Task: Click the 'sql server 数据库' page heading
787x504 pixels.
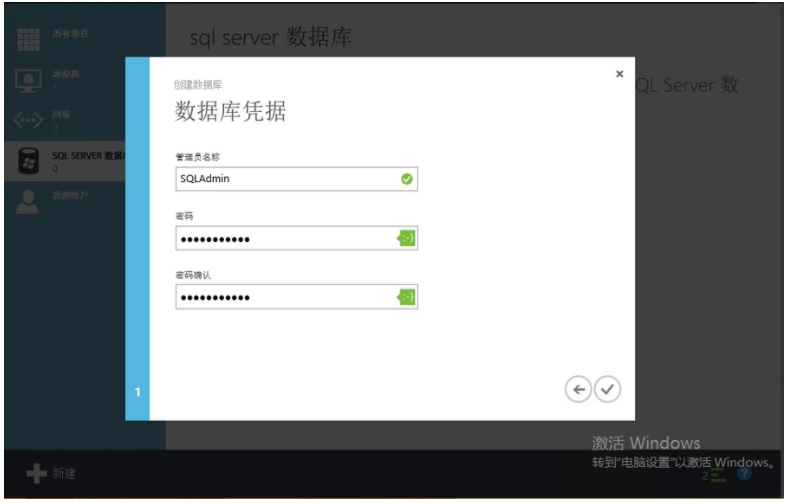Action: click(271, 37)
